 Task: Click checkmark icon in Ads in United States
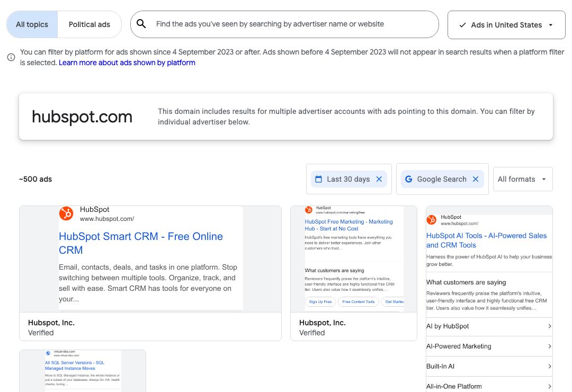tap(462, 25)
